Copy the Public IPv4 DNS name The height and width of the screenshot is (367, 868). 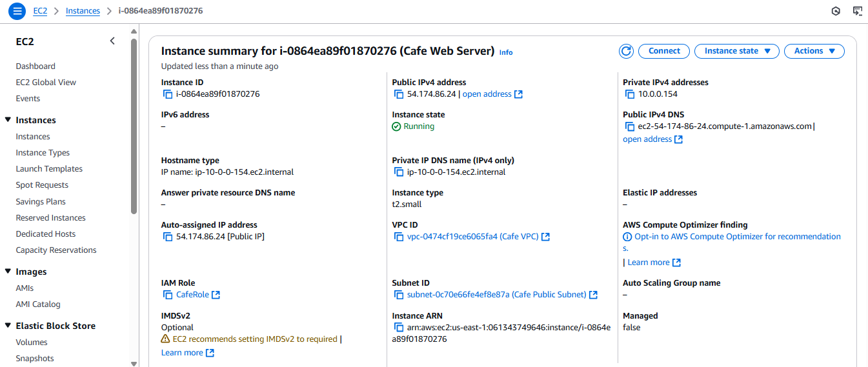tap(630, 126)
